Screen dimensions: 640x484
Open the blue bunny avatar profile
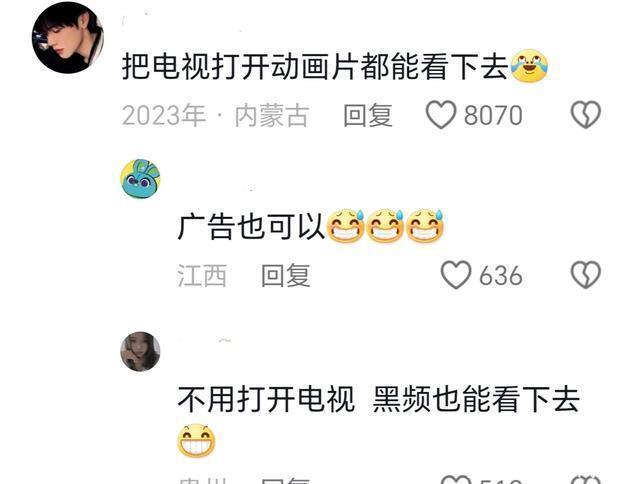pos(140,179)
